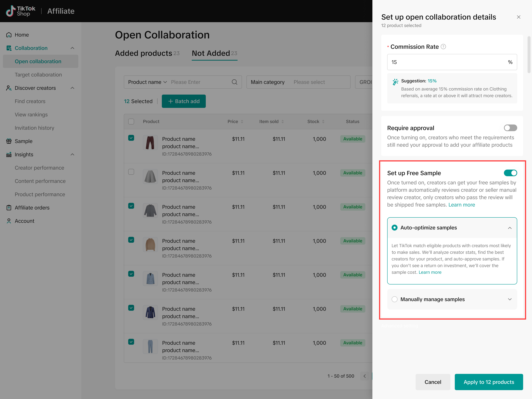Collapse the Insights sidebar group
The image size is (532, 399).
coord(72,154)
